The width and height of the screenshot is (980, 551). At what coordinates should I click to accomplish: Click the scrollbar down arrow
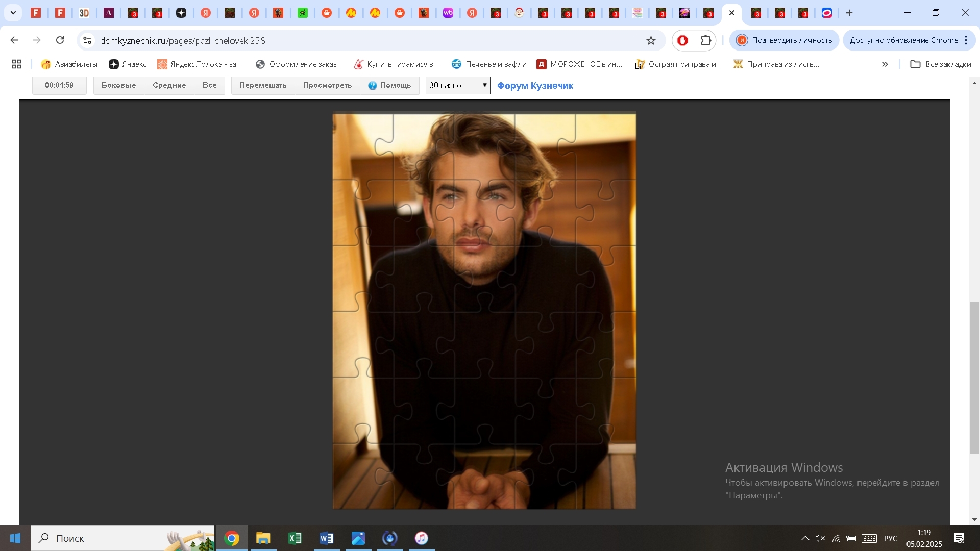pyautogui.click(x=974, y=519)
